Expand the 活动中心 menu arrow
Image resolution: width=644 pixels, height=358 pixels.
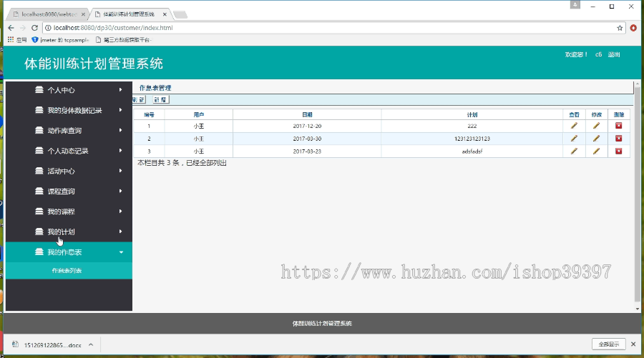pyautogui.click(x=120, y=171)
